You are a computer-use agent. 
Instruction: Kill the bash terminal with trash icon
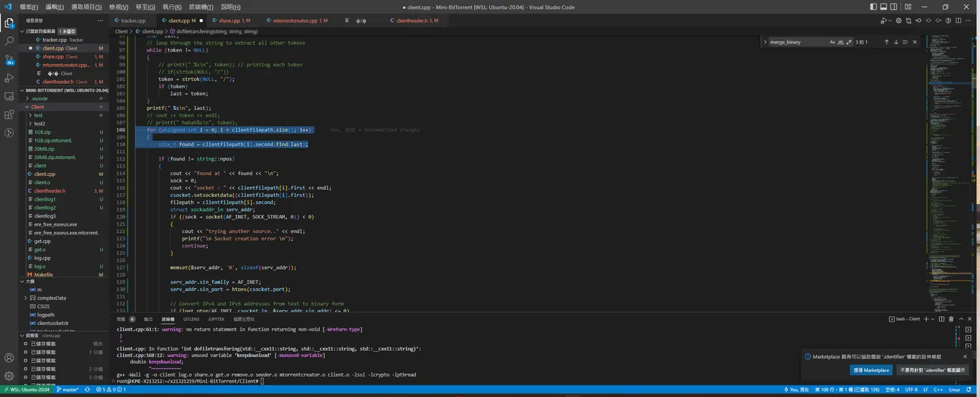tap(951, 319)
